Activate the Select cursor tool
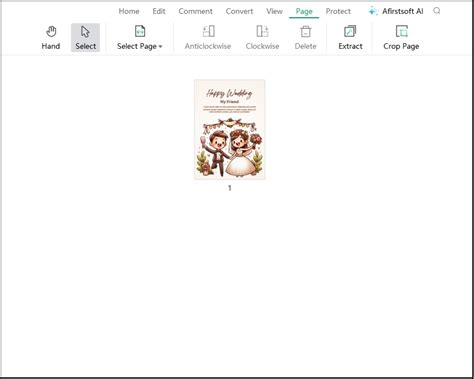Screen dimensions: 474x379 click(85, 38)
